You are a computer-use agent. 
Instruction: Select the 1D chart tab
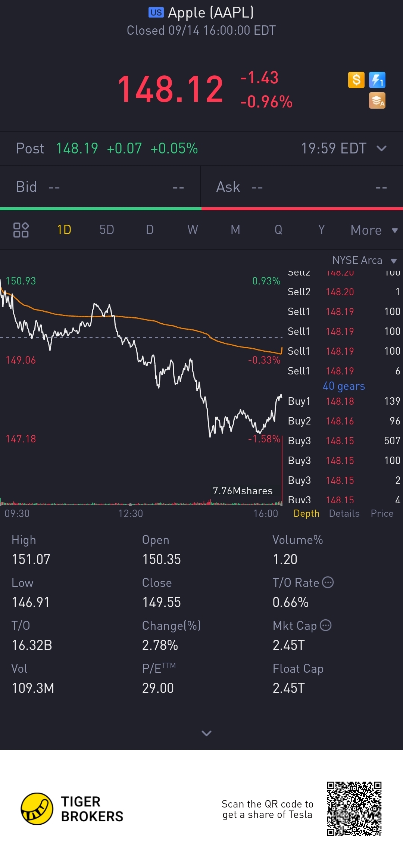click(x=64, y=230)
